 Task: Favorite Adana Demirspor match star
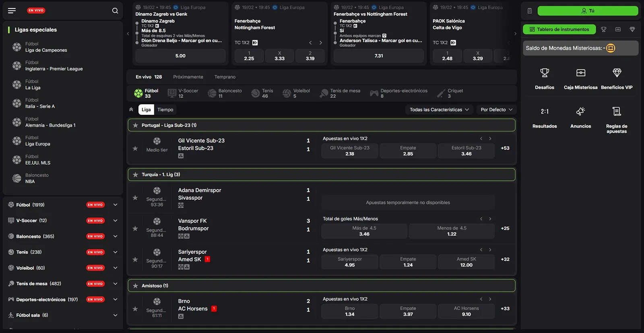coord(135,198)
